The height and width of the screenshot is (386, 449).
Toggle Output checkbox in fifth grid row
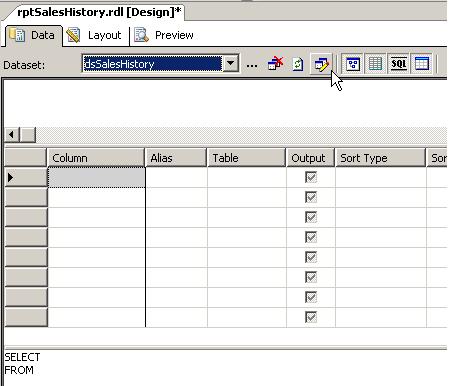click(311, 257)
